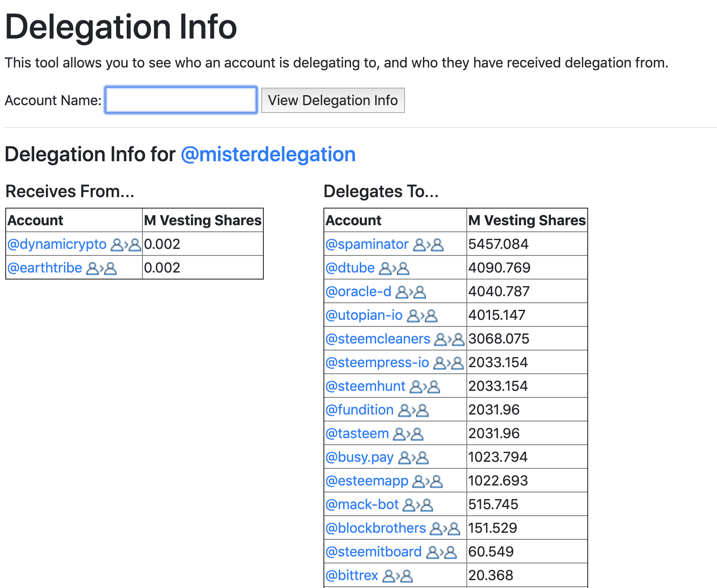
Task: Select the 151.529 value for blockbrothers
Action: click(493, 528)
